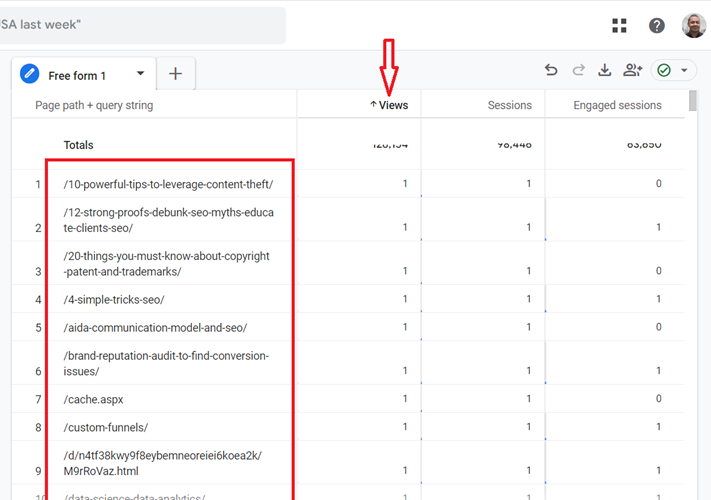Click the vertical scrollbar thumb
This screenshot has height=500, width=711.
pos(692,101)
